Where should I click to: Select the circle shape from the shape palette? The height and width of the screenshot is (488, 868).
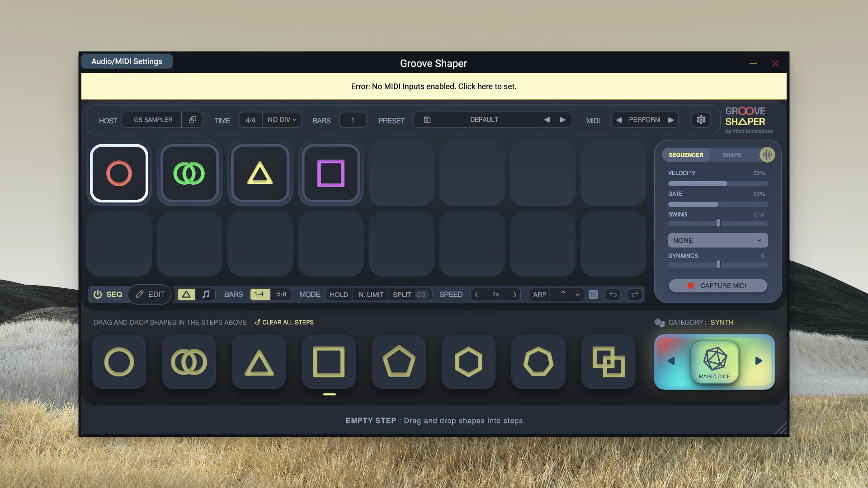[x=118, y=361]
